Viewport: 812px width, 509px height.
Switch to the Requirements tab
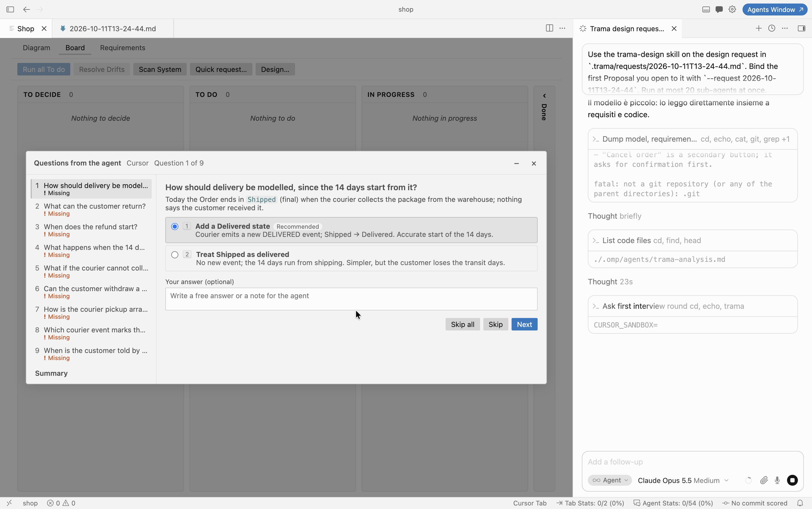[x=123, y=48]
